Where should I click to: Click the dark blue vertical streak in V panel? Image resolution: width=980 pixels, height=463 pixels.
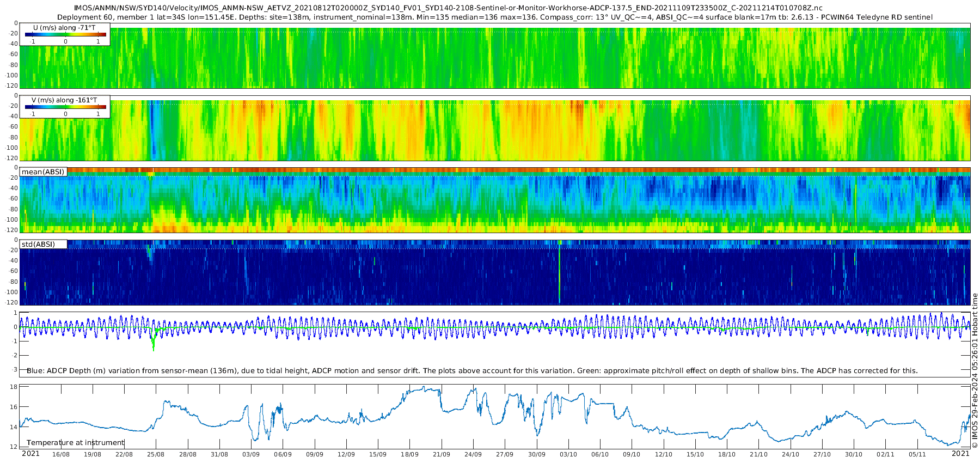152,128
